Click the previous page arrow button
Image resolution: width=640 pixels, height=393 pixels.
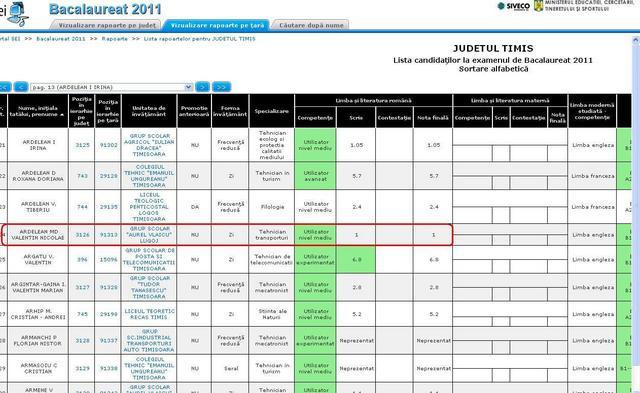(x=21, y=87)
